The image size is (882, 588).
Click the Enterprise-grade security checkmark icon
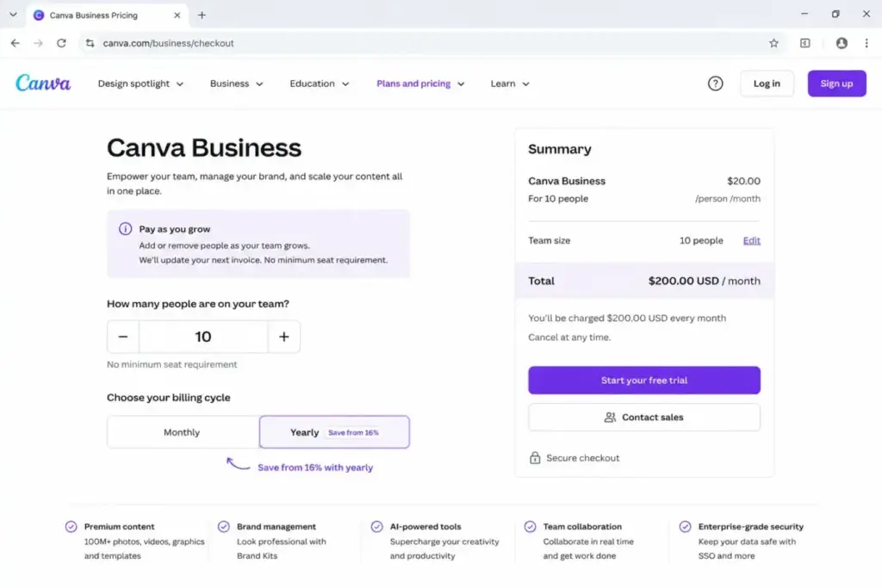(685, 527)
